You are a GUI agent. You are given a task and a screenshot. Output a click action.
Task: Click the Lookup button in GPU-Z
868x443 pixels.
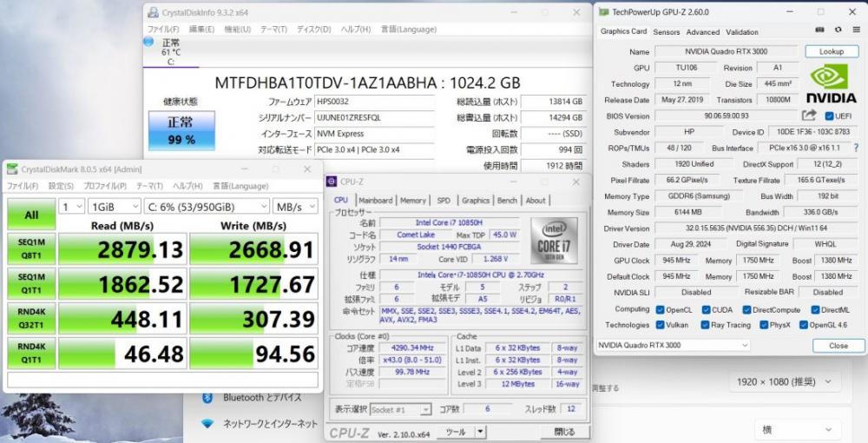(831, 51)
